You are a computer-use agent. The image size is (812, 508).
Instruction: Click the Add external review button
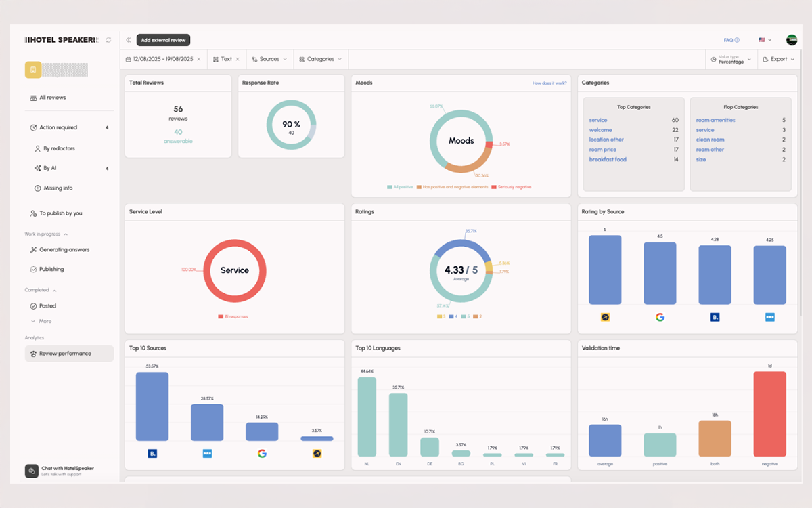click(164, 40)
